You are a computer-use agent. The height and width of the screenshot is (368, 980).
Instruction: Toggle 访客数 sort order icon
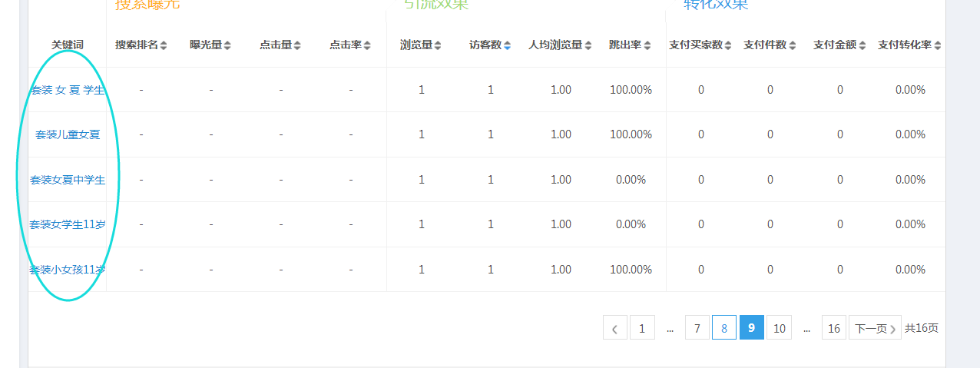click(507, 45)
